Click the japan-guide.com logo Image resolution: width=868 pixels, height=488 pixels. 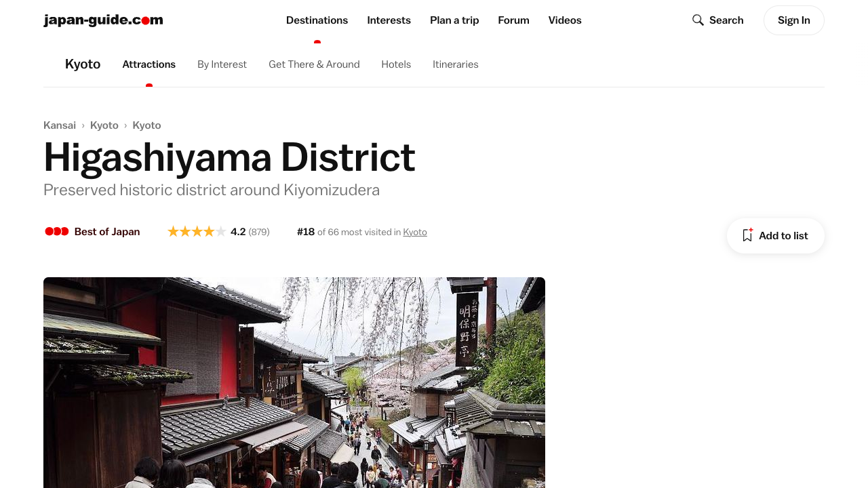(x=103, y=20)
